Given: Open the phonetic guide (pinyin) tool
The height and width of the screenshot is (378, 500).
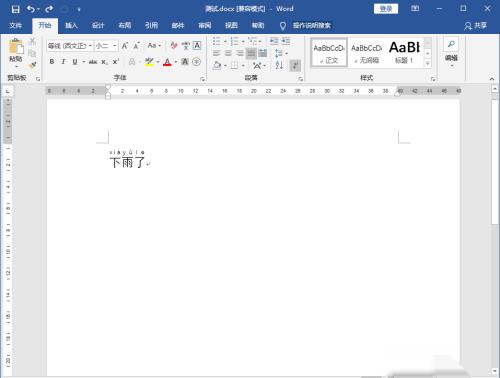Looking at the screenshot, I should point(186,46).
